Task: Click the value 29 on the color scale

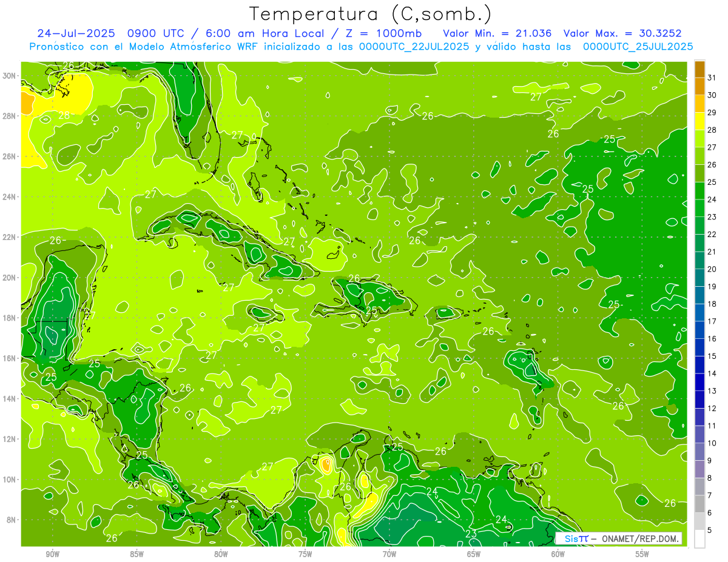Action: (712, 113)
